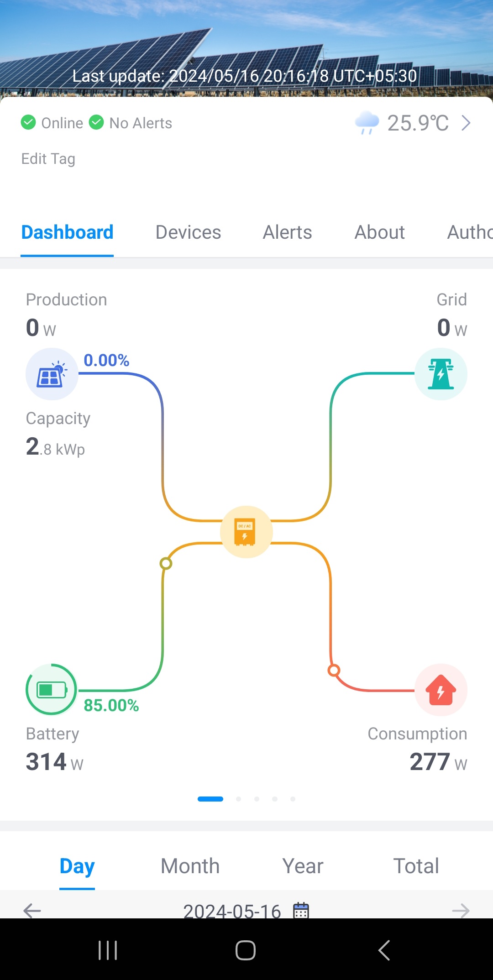Go to previous day with left arrow
This screenshot has height=980, width=493.
click(32, 911)
